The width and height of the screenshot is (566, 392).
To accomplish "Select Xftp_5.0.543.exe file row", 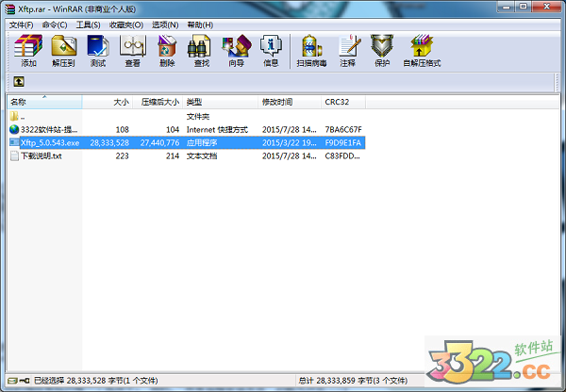I will (187, 143).
